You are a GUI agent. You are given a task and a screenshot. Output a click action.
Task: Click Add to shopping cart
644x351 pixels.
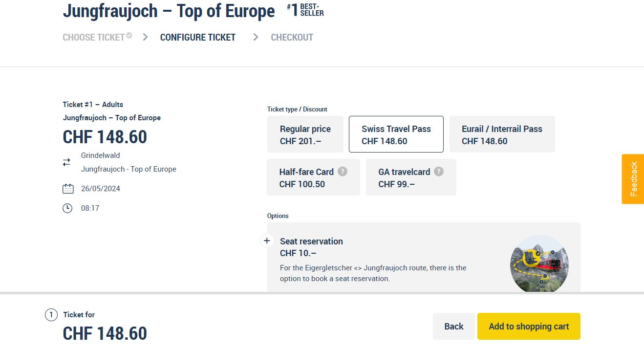coord(529,326)
